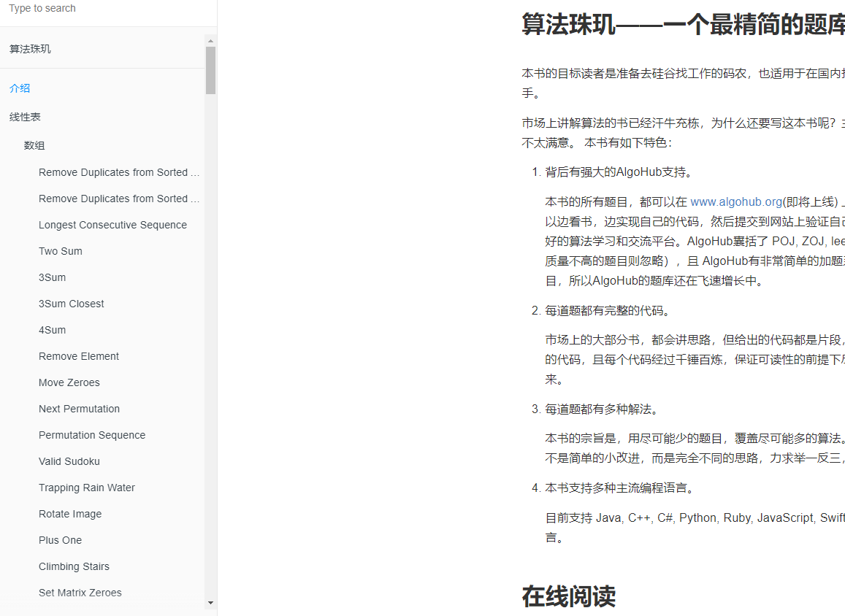The width and height of the screenshot is (845, 616).
Task: Click the 'Type to search' input field
Action: [108, 9]
